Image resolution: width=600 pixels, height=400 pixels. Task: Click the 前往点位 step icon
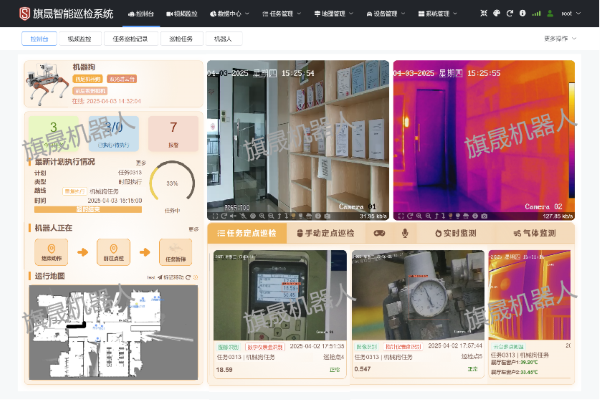click(x=112, y=250)
